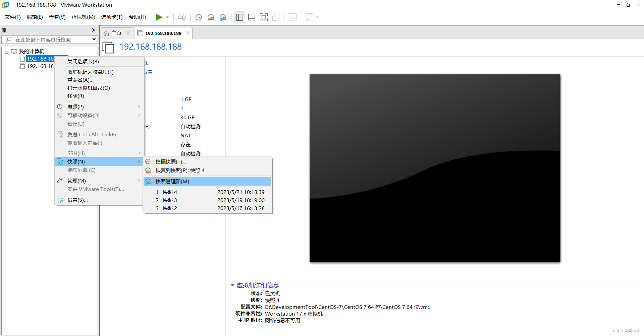This screenshot has height=336, width=644.
Task: Choose 恢复到快照(R): 快照 4
Action: pos(208,171)
